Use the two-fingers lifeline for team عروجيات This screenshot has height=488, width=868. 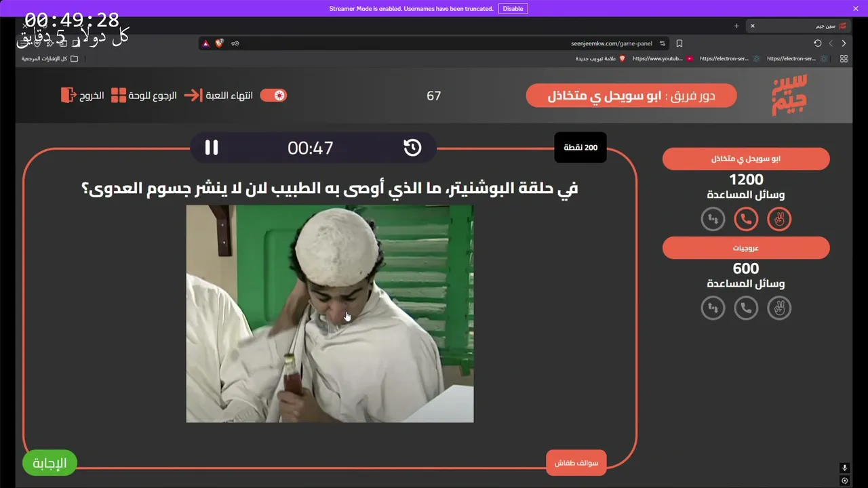779,308
